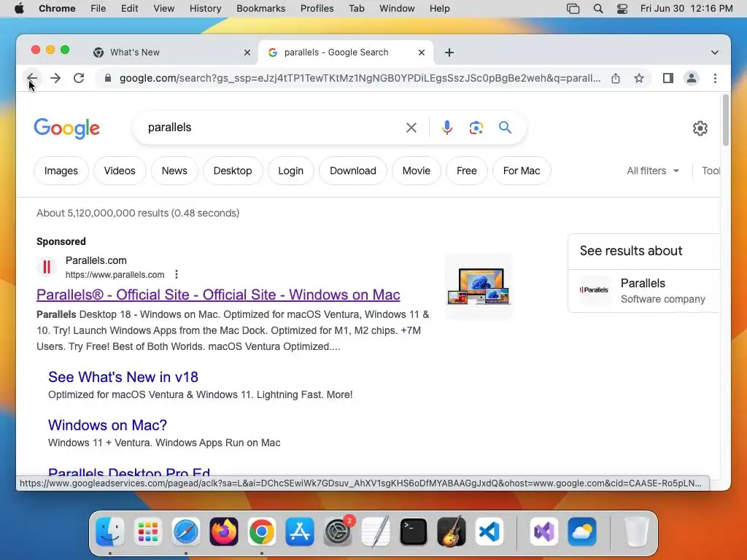Click into the parallels search field

[271, 128]
